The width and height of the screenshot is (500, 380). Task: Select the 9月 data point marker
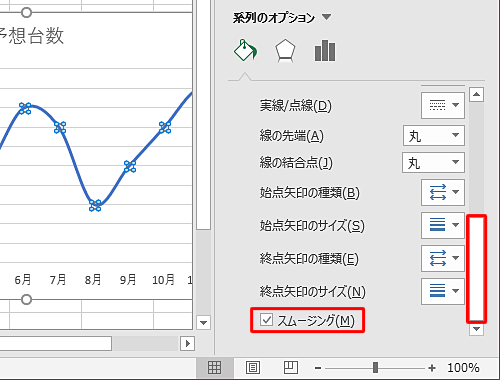[x=130, y=166]
